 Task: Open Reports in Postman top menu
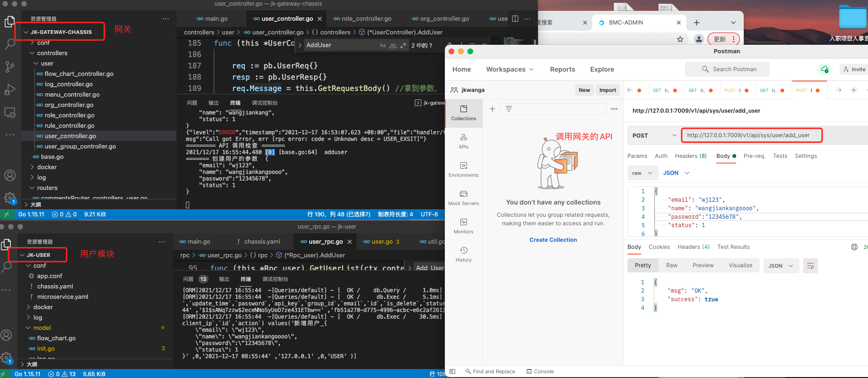point(563,69)
